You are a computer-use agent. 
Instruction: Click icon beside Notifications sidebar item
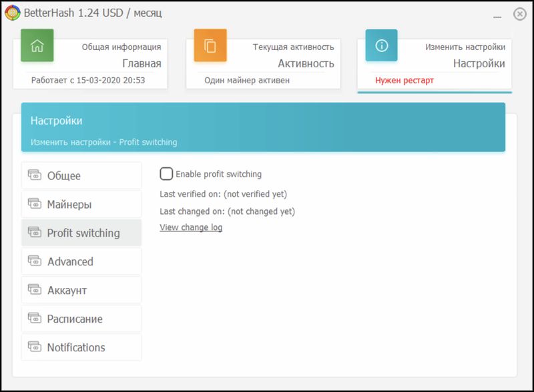point(35,347)
